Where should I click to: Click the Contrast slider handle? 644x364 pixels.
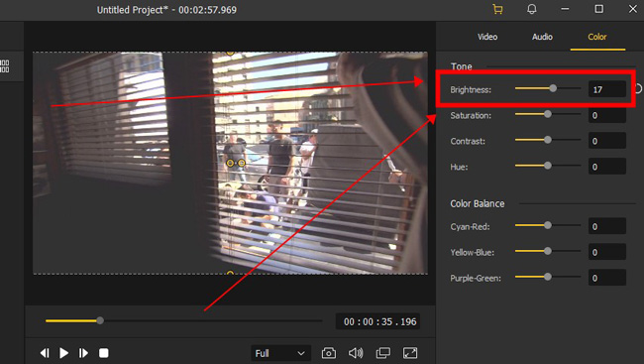(x=548, y=140)
